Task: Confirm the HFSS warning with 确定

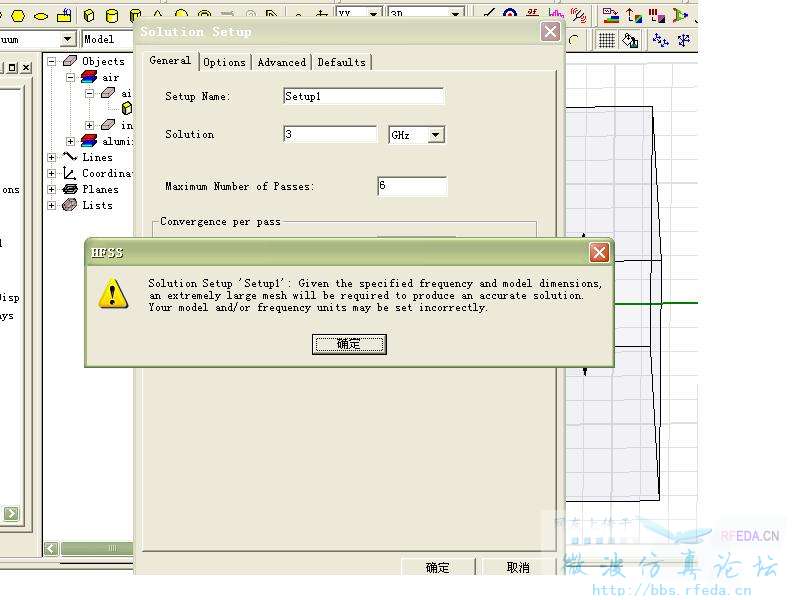Action: point(349,344)
